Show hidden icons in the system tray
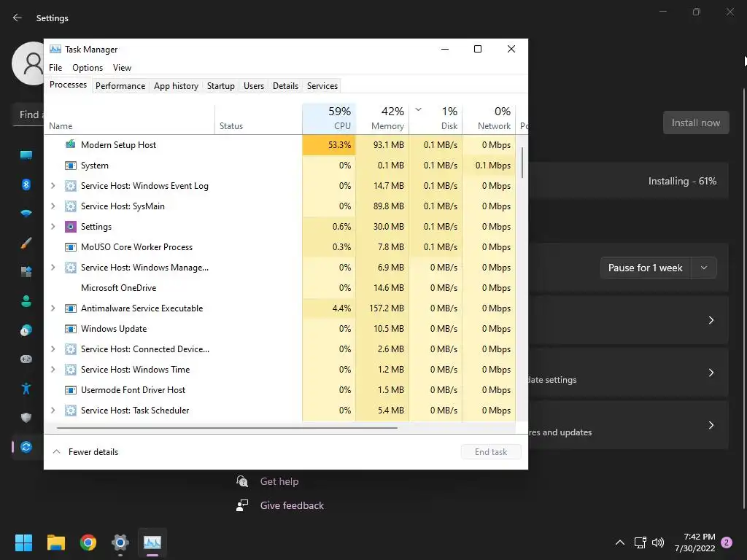 (620, 542)
